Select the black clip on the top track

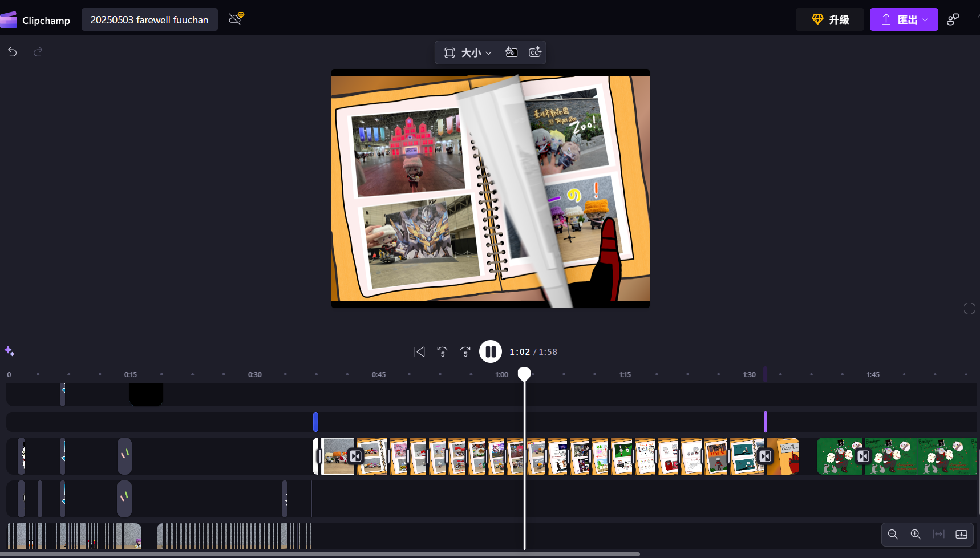click(147, 394)
